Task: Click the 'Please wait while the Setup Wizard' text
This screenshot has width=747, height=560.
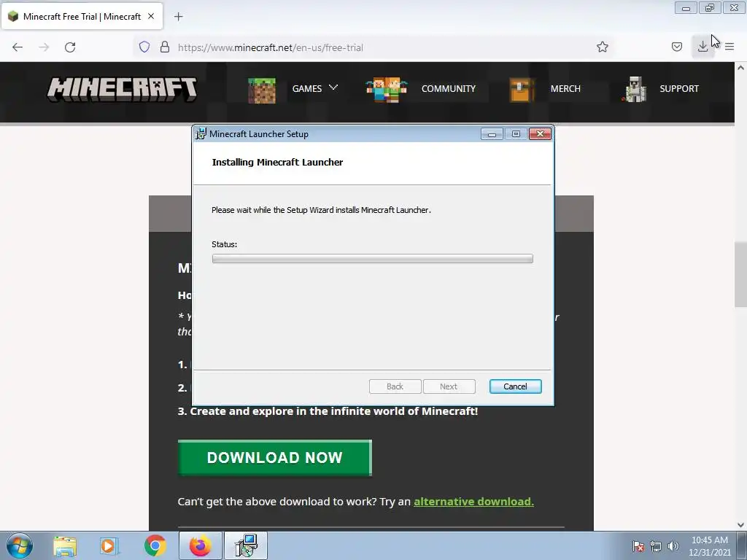Action: [x=321, y=210]
